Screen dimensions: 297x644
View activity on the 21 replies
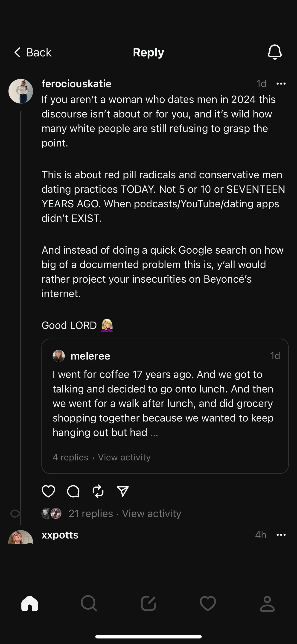click(x=151, y=513)
